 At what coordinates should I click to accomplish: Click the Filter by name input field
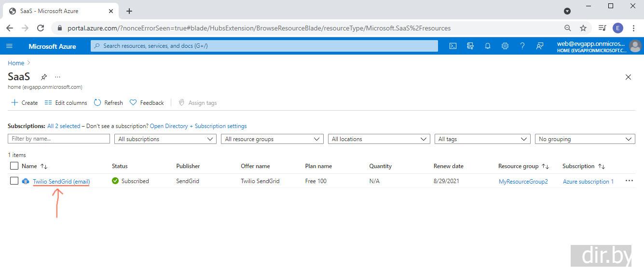click(59, 139)
